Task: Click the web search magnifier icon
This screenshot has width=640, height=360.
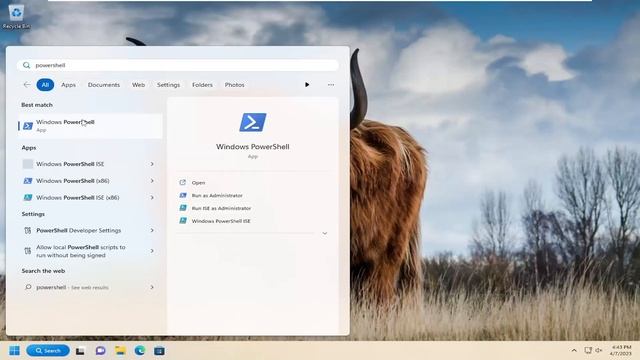Action: pos(28,287)
